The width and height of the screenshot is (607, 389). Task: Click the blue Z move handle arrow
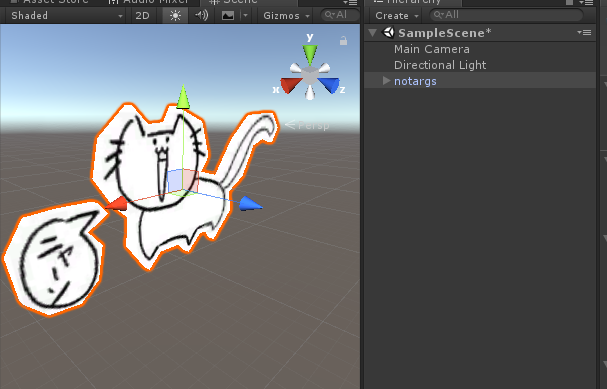(x=250, y=204)
